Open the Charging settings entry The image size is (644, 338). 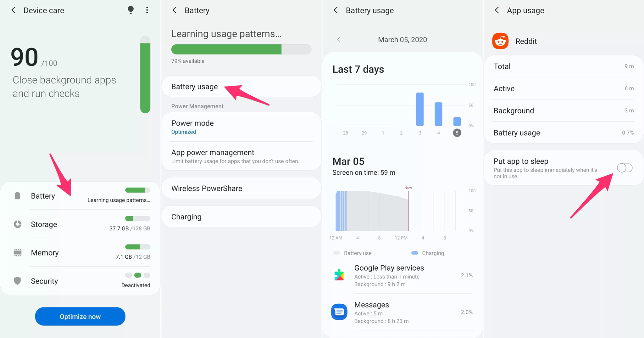click(x=241, y=217)
